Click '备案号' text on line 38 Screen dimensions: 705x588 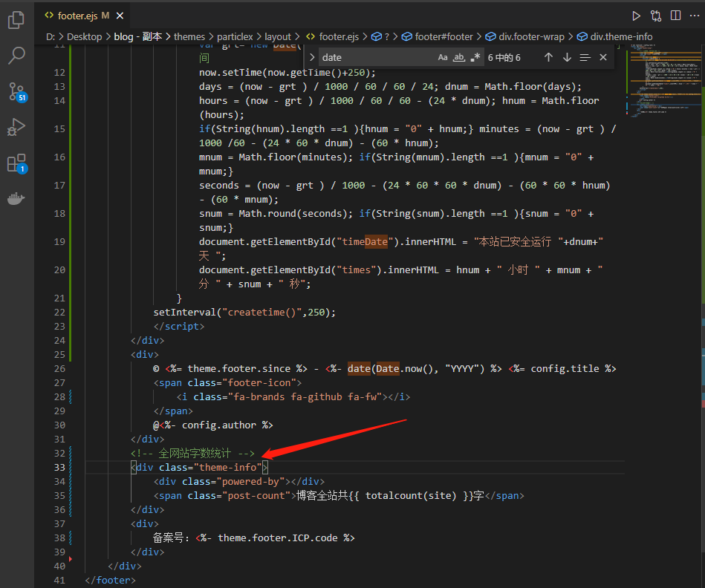point(168,538)
